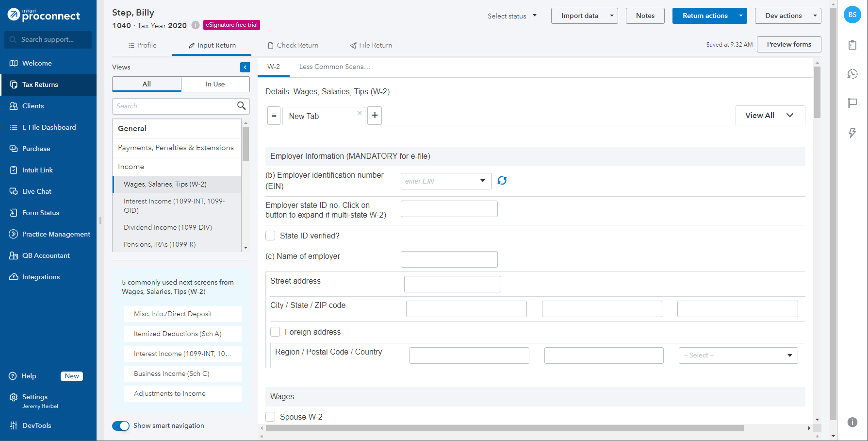Select the In Use views toggle

tap(215, 84)
